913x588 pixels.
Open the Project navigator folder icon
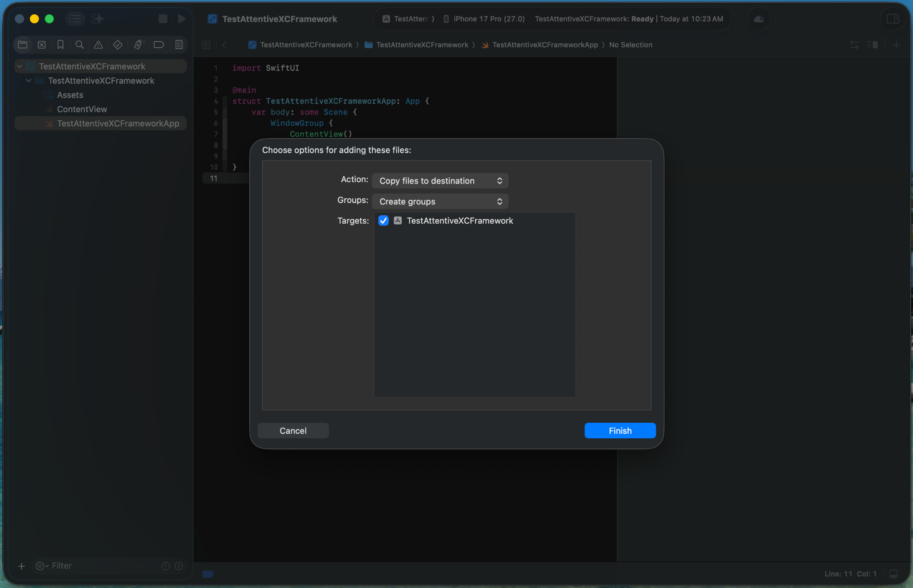(x=22, y=45)
